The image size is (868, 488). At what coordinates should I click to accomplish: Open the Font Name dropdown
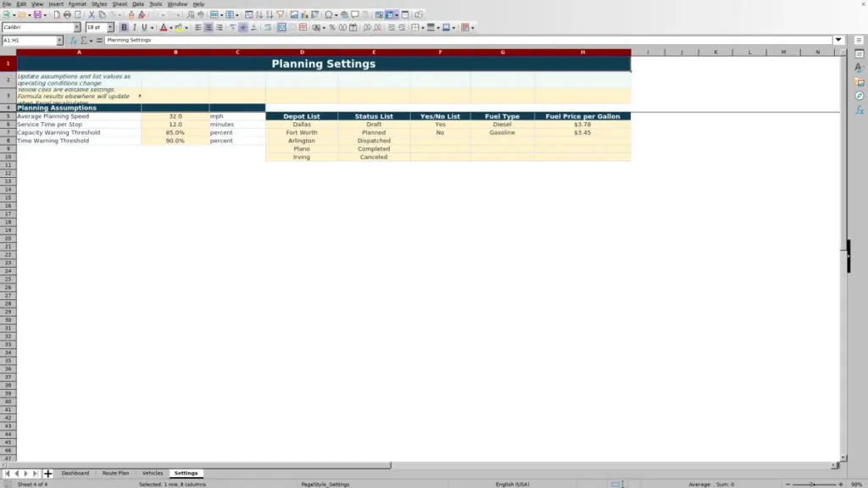click(77, 27)
